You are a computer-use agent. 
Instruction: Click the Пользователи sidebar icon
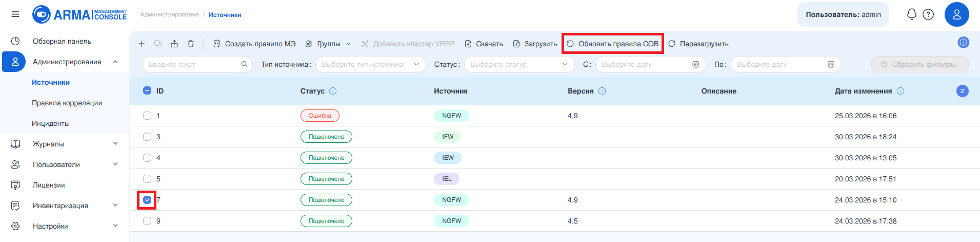15,164
